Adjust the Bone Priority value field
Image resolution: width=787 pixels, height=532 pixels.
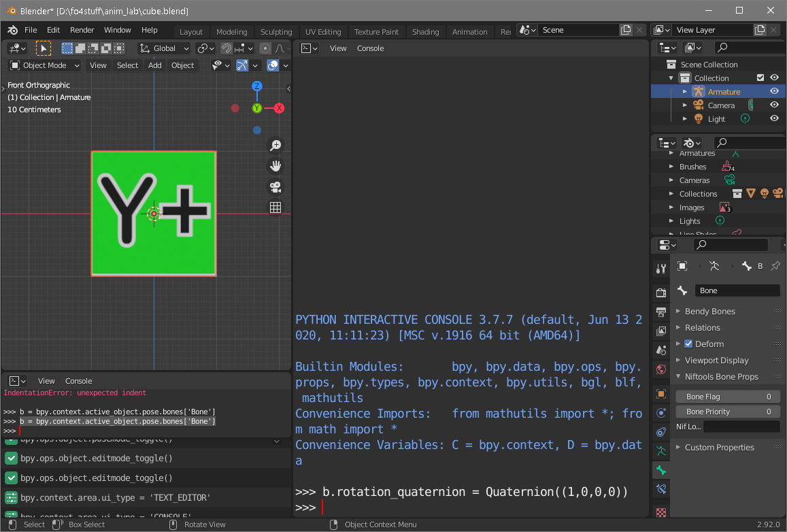coord(728,412)
